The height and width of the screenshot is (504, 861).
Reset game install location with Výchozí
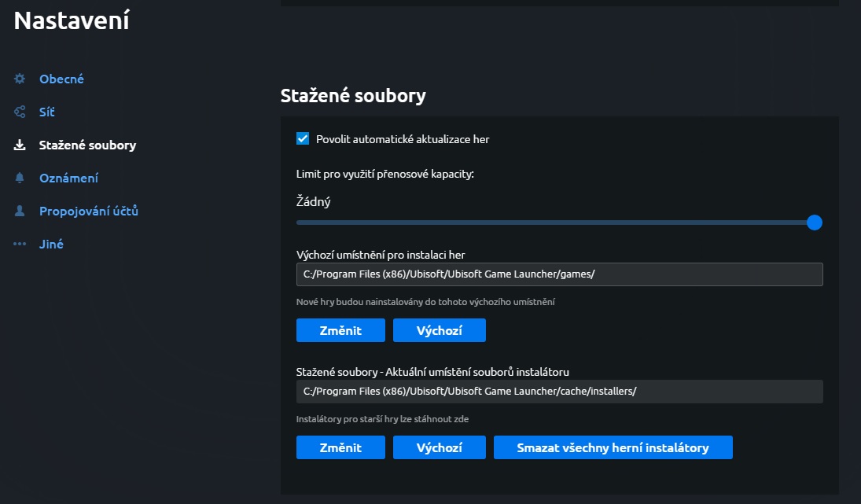[x=439, y=330]
